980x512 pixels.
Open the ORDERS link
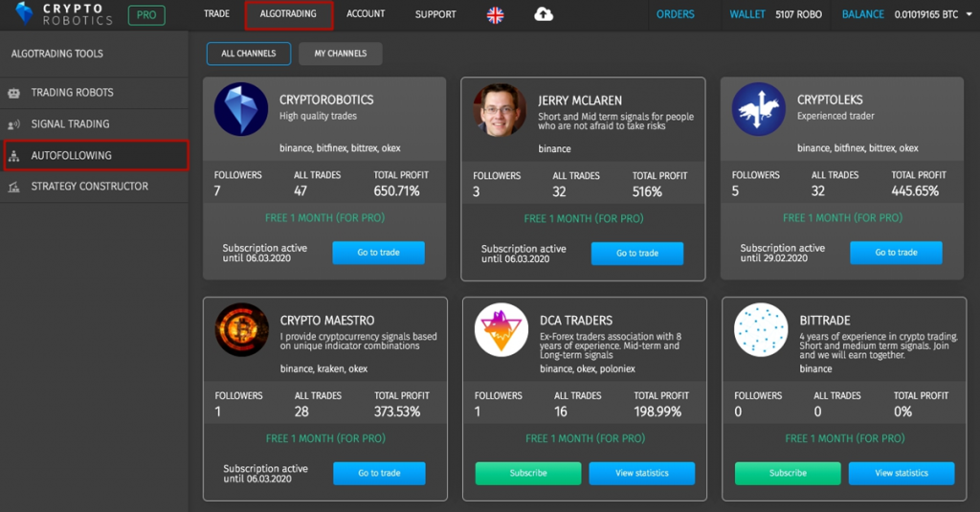coord(675,14)
